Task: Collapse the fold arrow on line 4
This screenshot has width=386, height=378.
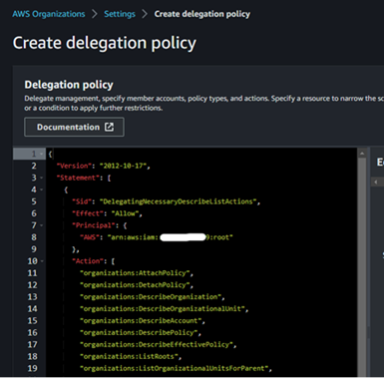Action: (41, 190)
